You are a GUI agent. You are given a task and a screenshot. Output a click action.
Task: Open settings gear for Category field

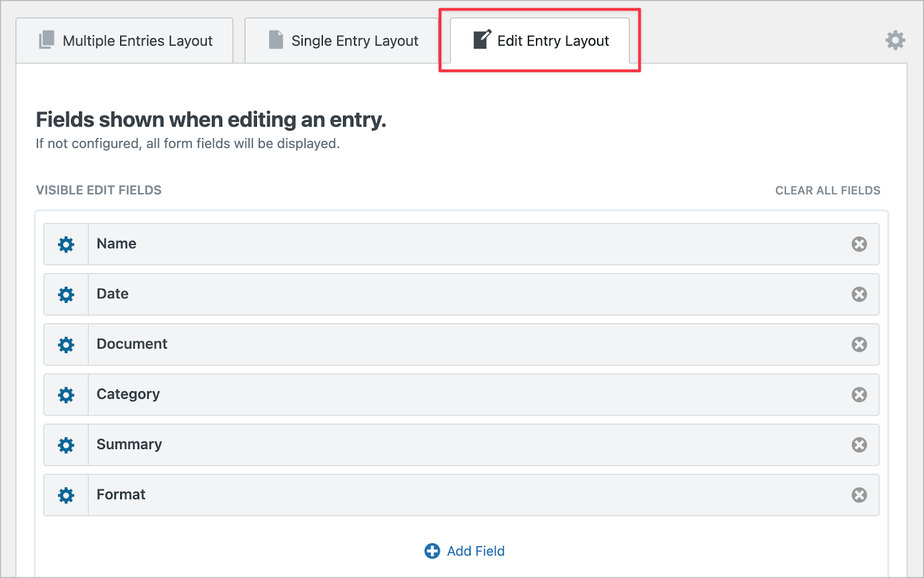point(66,395)
